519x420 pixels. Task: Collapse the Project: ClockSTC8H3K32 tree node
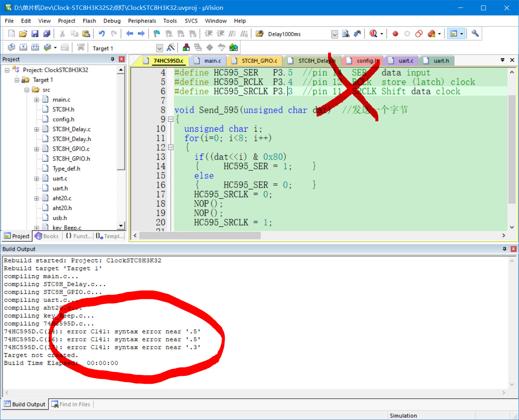point(7,70)
